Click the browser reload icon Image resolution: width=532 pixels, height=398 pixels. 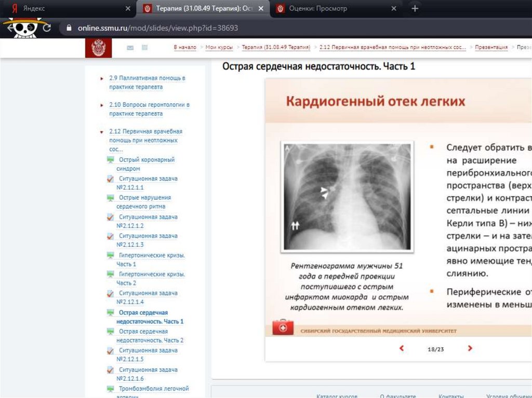[x=47, y=28]
